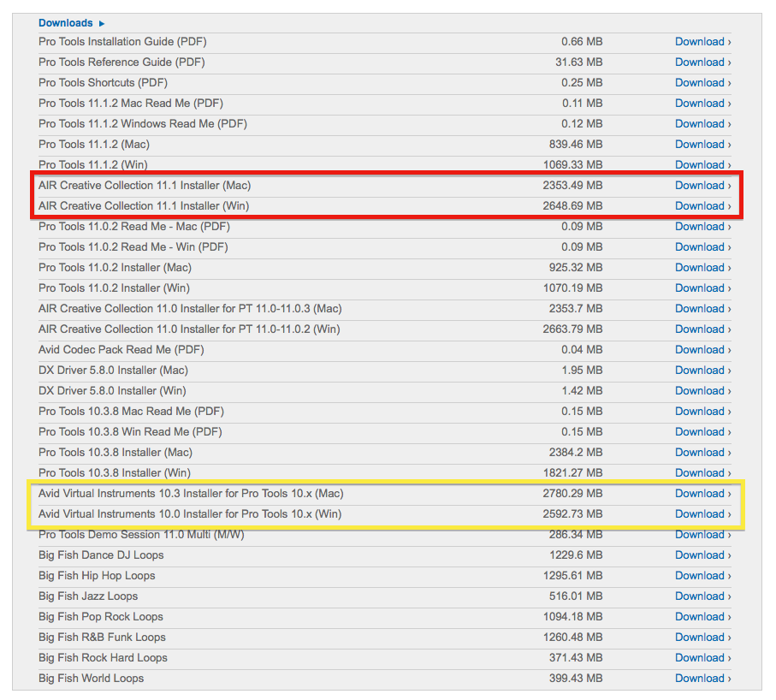Download Pro Tools 11.0.2 Read Me - Win
This screenshot has height=700, width=776.
pos(702,247)
